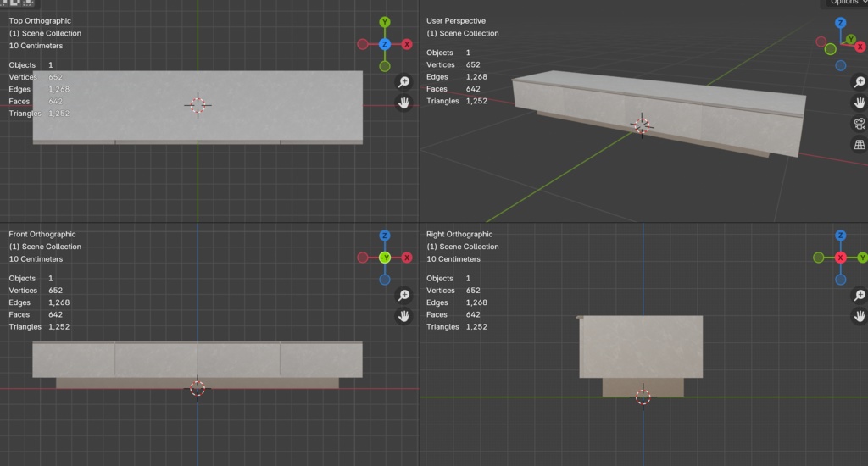This screenshot has height=466, width=868.
Task: Click the 'Top Orthographic' view label
Action: pyautogui.click(x=40, y=21)
